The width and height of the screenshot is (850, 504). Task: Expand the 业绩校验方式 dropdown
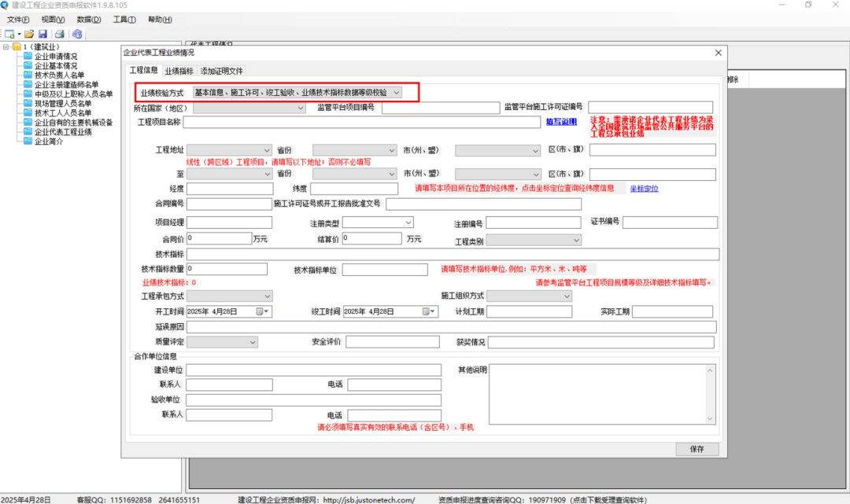(x=396, y=93)
